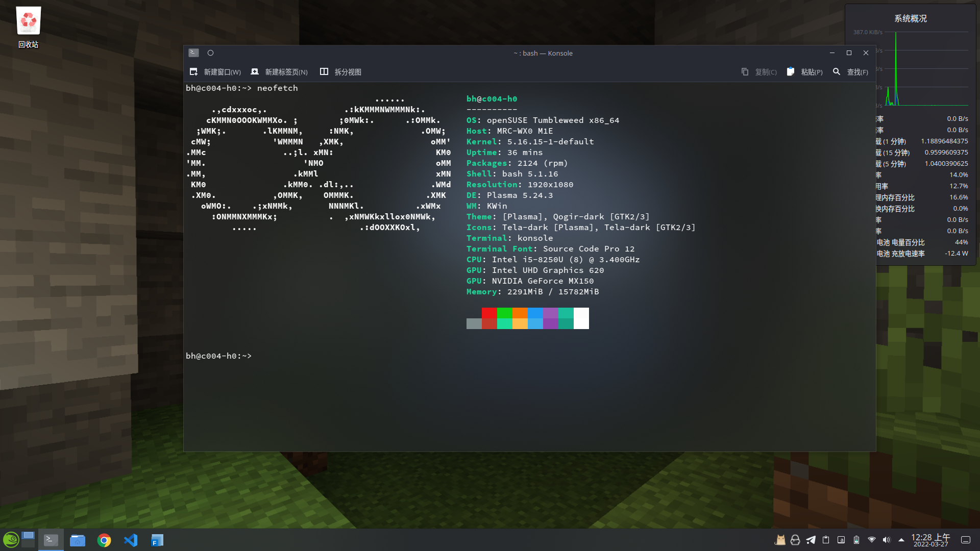Open the Telegram paper plane tray icon
Screen dimensions: 980x551
pos(811,540)
